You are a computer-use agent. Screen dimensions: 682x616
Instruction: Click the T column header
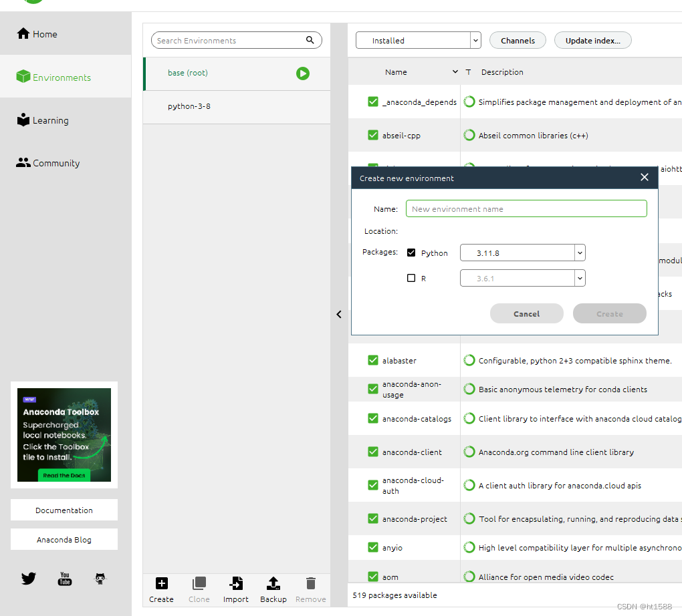(x=468, y=72)
